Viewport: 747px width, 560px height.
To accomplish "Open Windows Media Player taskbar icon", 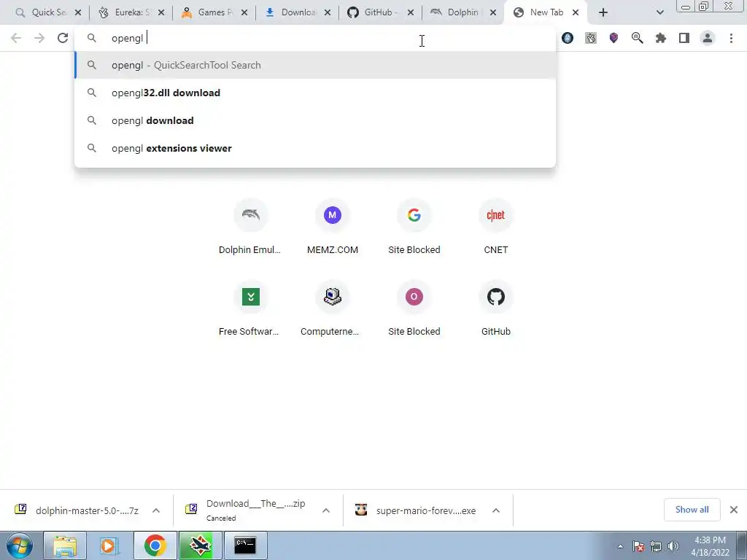I will pos(109,545).
